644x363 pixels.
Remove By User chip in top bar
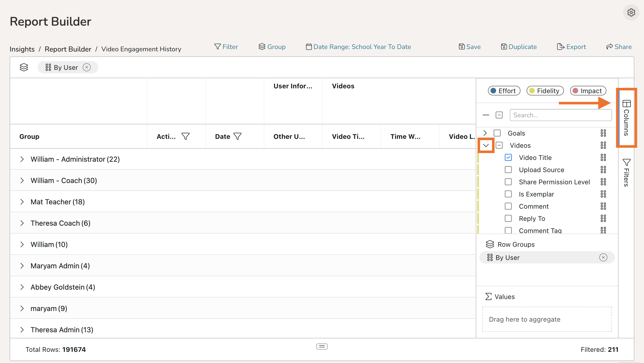coord(87,68)
